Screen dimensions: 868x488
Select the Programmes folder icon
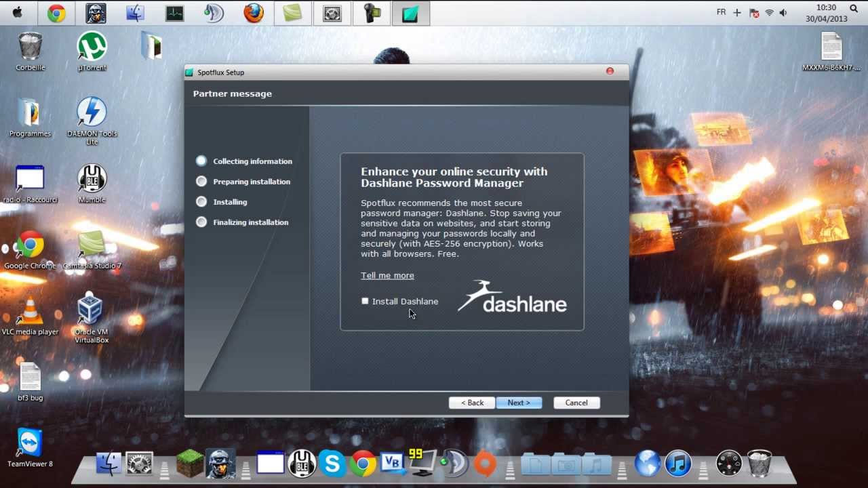coord(30,118)
